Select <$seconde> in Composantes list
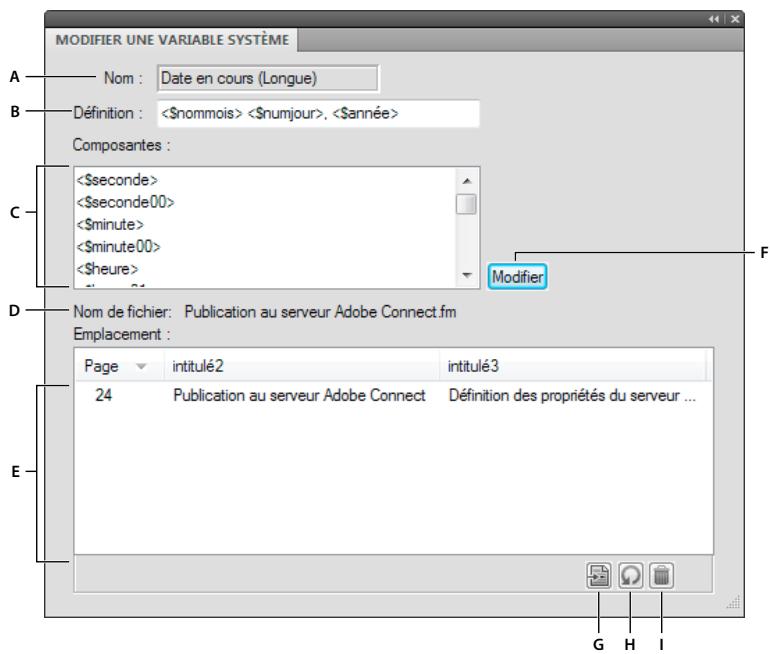Viewport: 770px width, 654px height. pyautogui.click(x=117, y=180)
